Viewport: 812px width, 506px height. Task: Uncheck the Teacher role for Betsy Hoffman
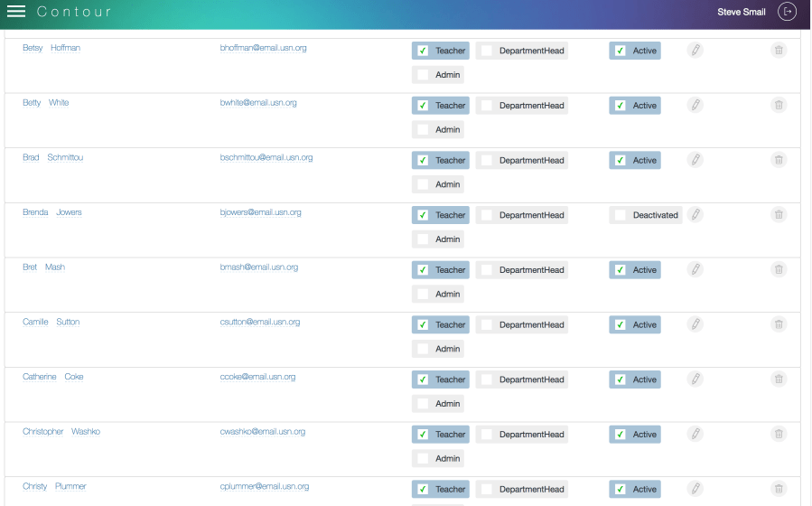pyautogui.click(x=423, y=52)
